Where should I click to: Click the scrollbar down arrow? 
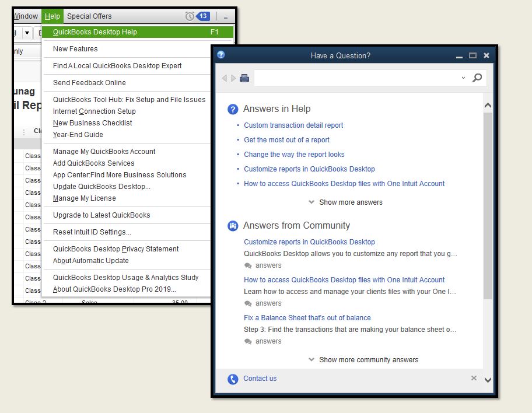pyautogui.click(x=488, y=380)
